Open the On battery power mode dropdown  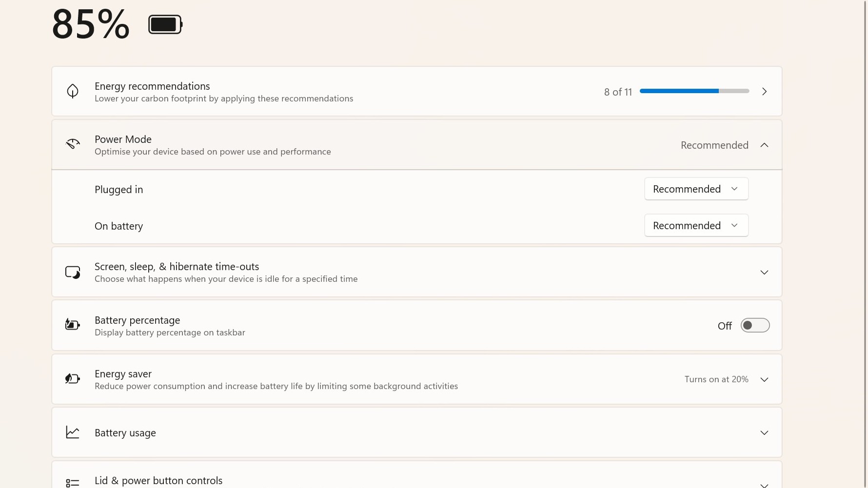pyautogui.click(x=696, y=225)
